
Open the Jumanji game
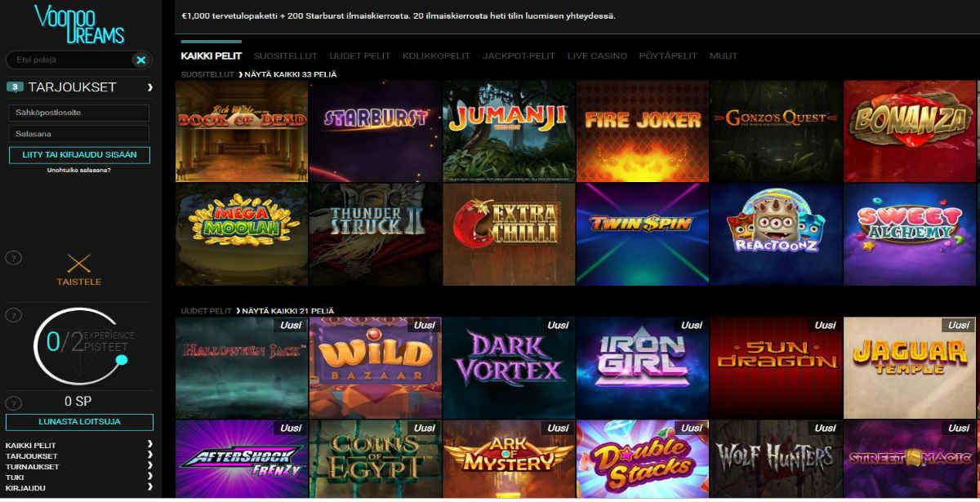[510, 131]
